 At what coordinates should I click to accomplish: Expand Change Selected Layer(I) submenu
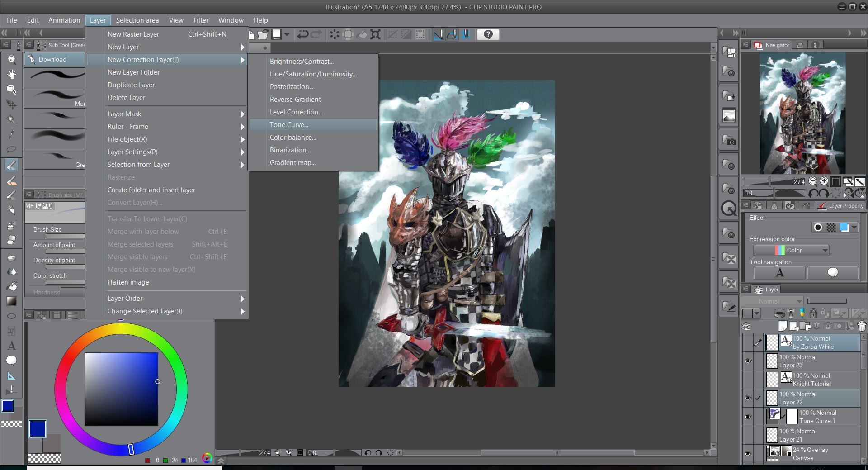pyautogui.click(x=167, y=311)
